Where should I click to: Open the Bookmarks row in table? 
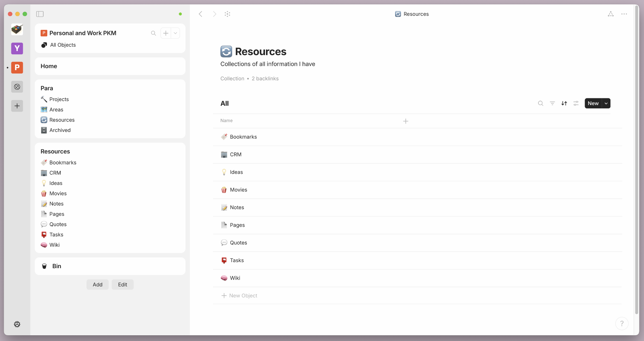[x=417, y=137]
